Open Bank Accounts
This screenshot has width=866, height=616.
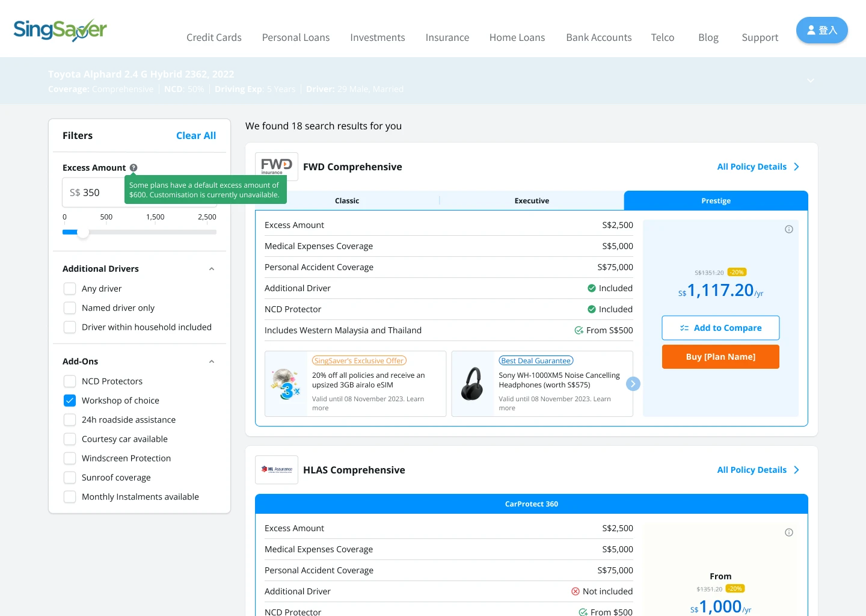coord(599,37)
